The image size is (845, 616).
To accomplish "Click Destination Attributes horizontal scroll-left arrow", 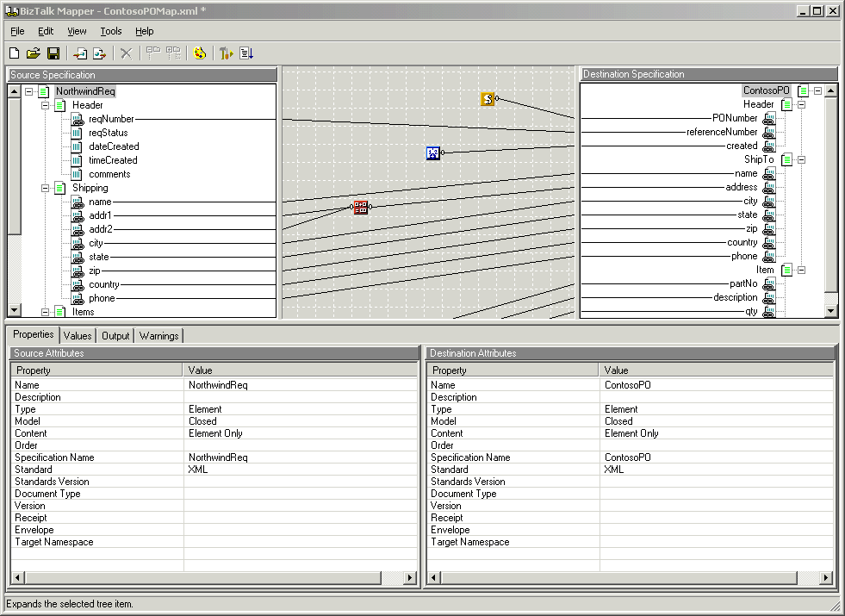I will (x=434, y=578).
